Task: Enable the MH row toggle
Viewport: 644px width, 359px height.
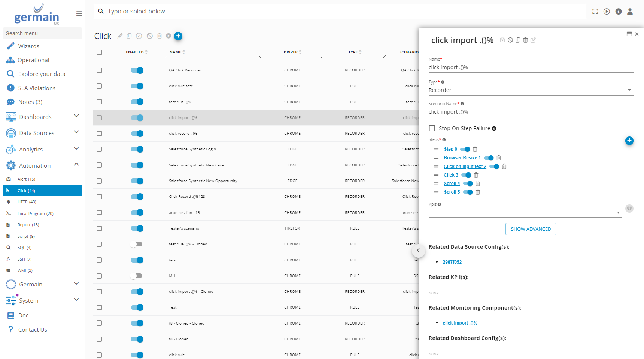Action: click(136, 276)
